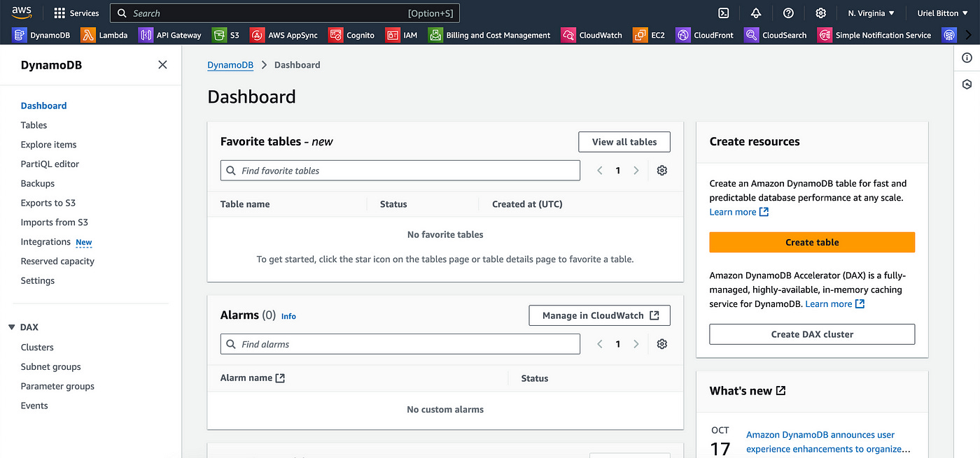Open the S3 shortcut

pyautogui.click(x=226, y=35)
